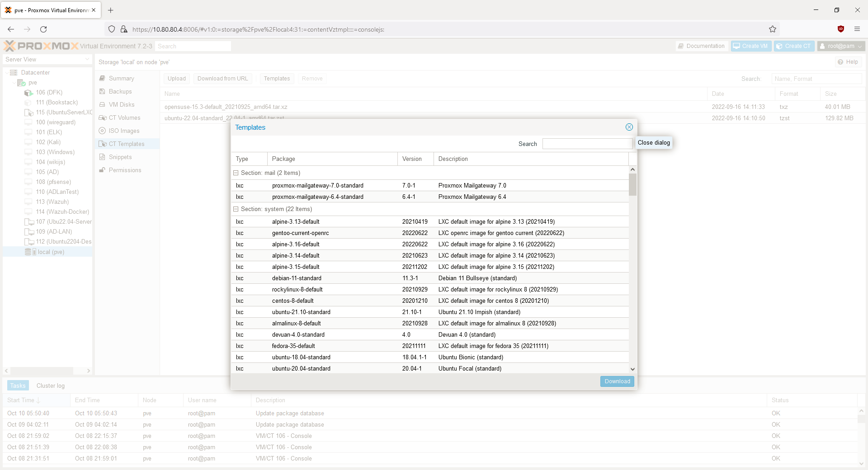The height and width of the screenshot is (470, 868).
Task: Select CT Templates in the sidebar
Action: tap(127, 144)
